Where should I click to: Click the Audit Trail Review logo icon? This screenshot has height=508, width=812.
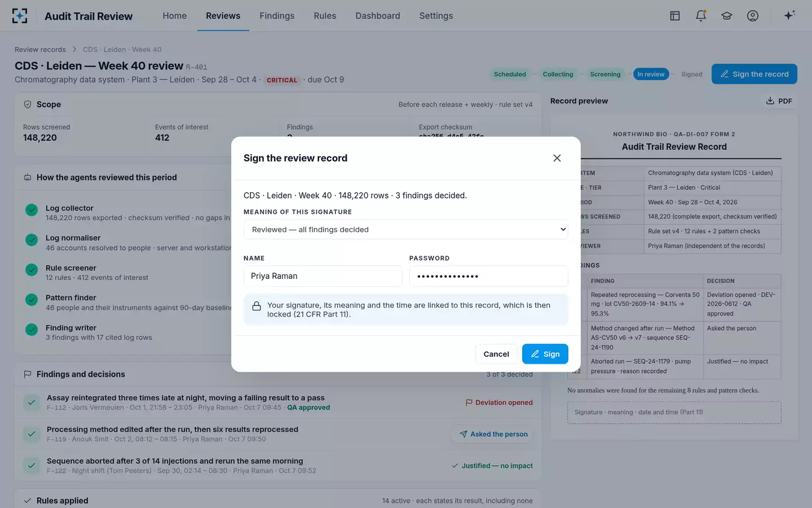pyautogui.click(x=20, y=16)
